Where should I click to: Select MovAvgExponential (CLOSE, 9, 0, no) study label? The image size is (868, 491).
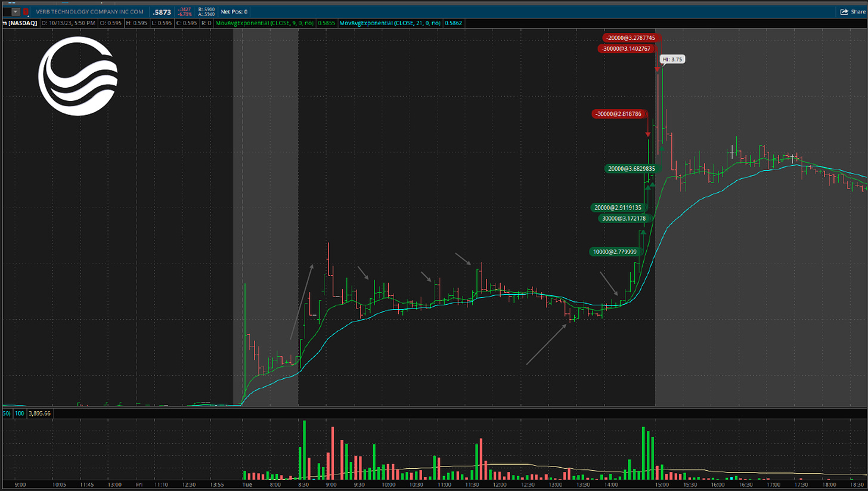pos(265,23)
